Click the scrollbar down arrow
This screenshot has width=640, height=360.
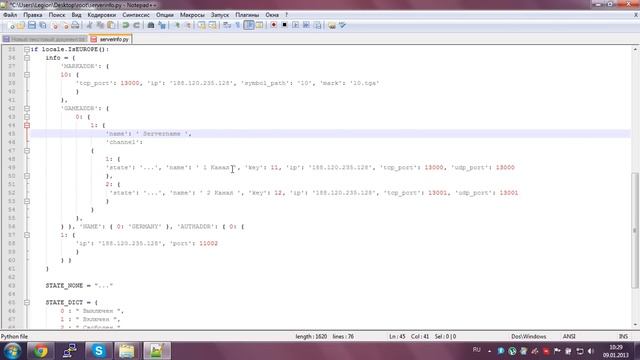[x=635, y=325]
